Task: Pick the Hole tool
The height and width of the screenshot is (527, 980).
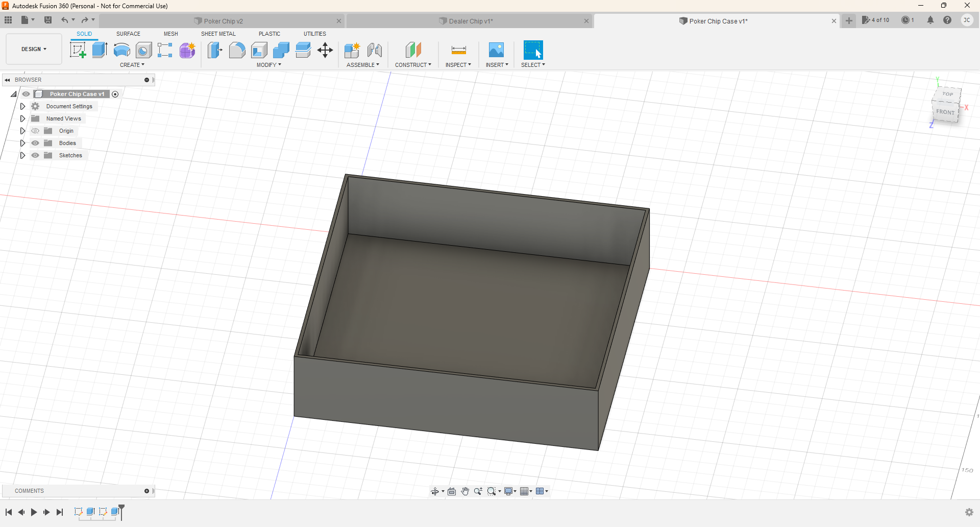Action: [144, 50]
